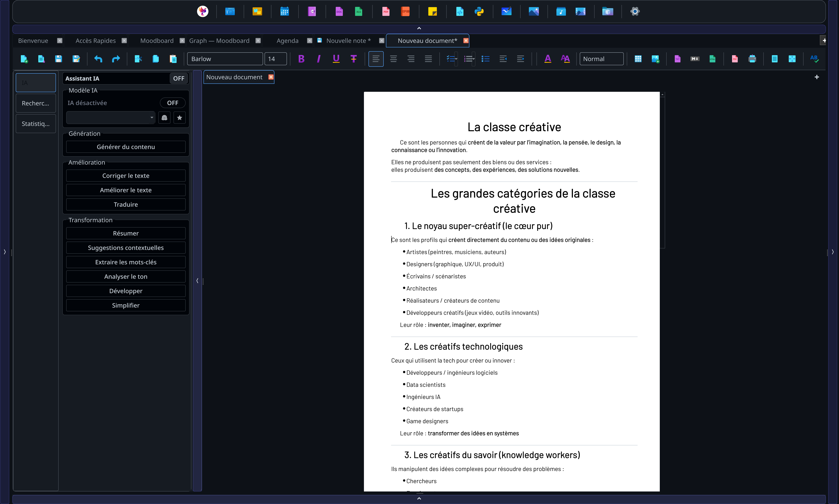Undo the last action
This screenshot has height=504, width=839.
[98, 59]
